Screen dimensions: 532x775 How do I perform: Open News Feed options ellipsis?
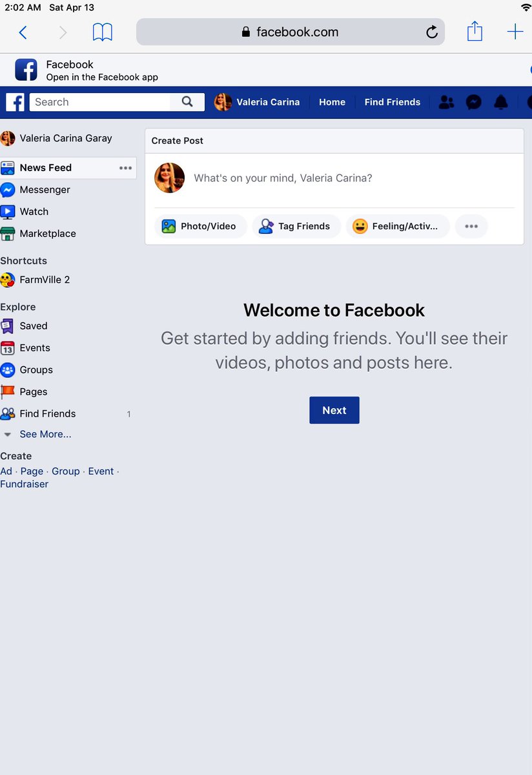click(x=125, y=168)
